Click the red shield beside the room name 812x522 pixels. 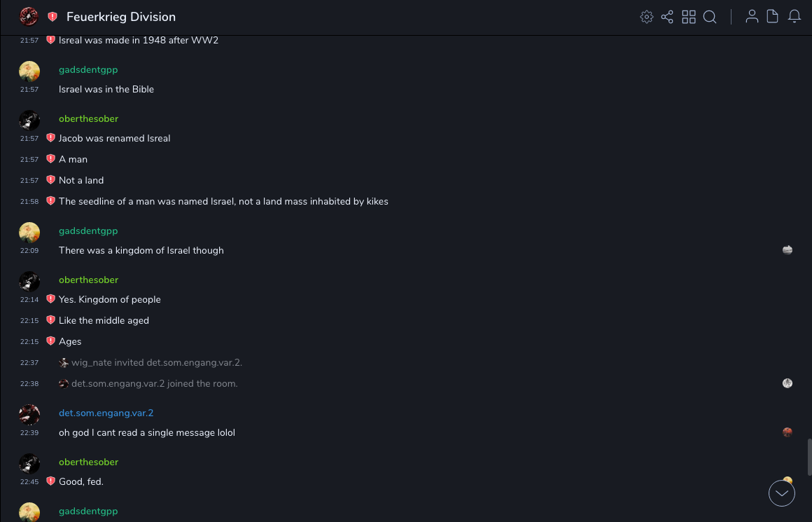click(52, 17)
